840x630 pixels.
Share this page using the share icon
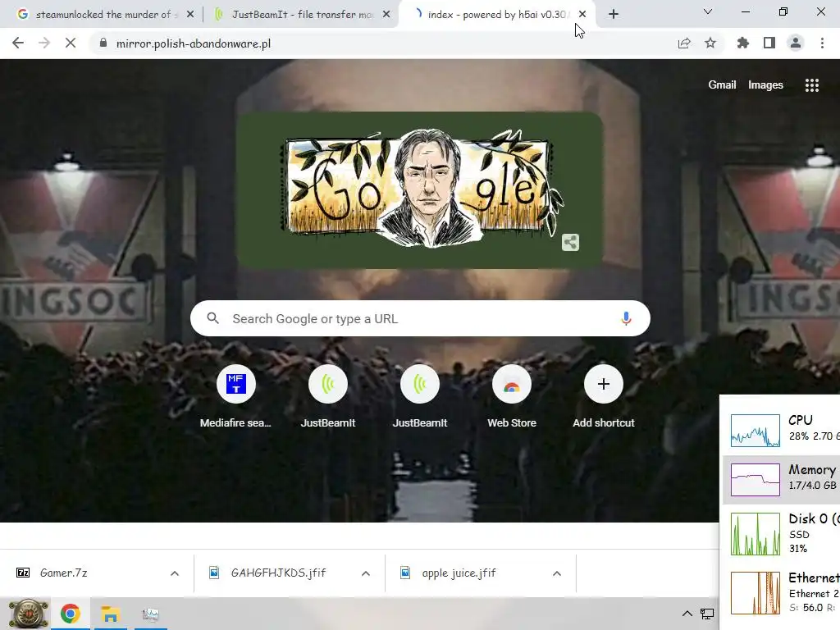point(684,43)
